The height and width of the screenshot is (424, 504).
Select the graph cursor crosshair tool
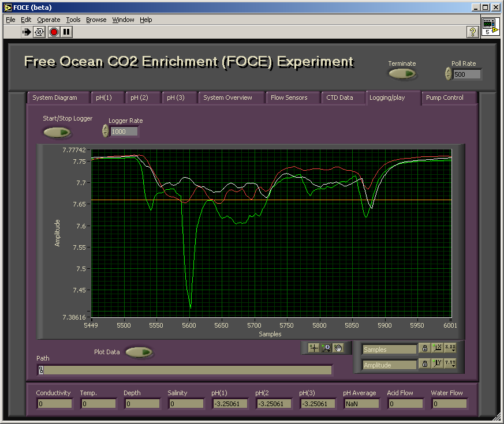[313, 348]
